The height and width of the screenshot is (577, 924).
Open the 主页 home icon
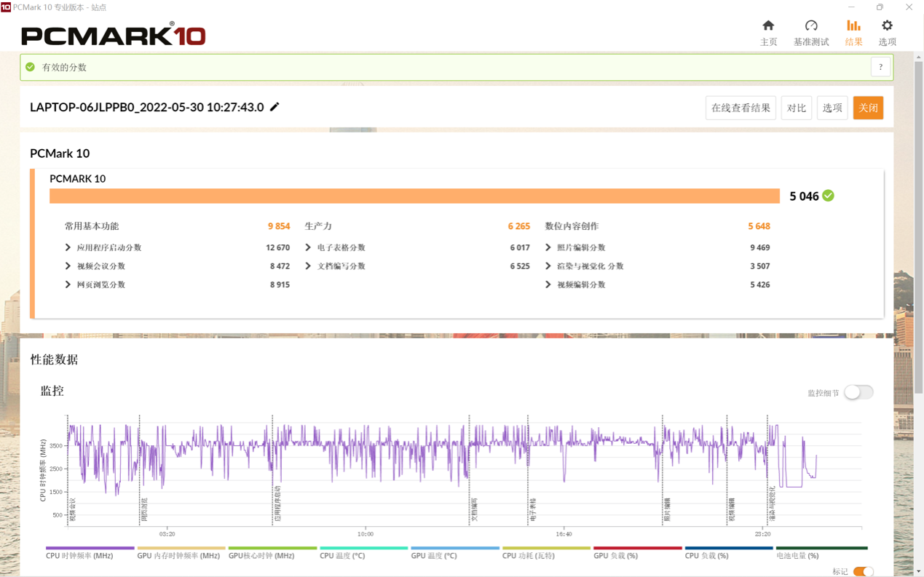pyautogui.click(x=768, y=26)
